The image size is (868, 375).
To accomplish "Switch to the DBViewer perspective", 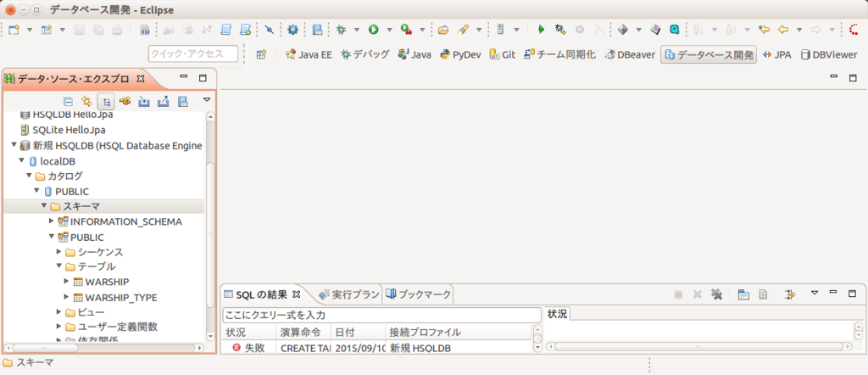I will [x=829, y=55].
